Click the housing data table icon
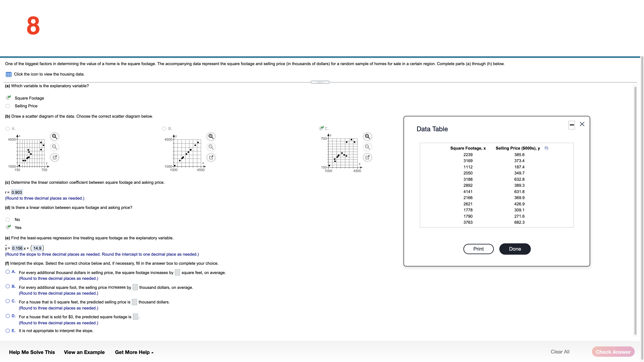 tap(9, 74)
